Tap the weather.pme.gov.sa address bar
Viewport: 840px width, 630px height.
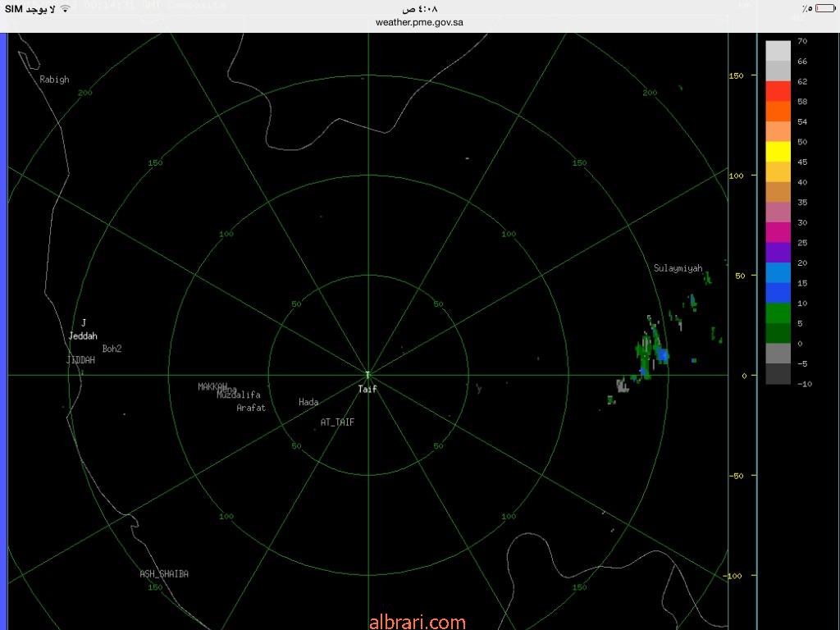point(419,22)
